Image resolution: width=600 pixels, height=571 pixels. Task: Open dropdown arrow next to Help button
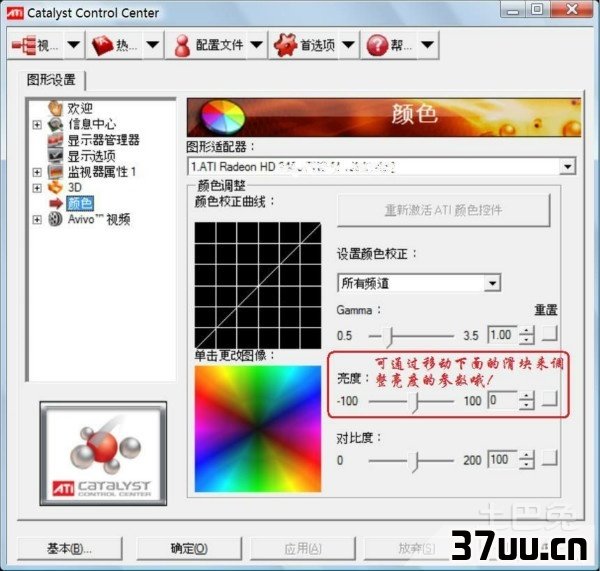click(427, 45)
